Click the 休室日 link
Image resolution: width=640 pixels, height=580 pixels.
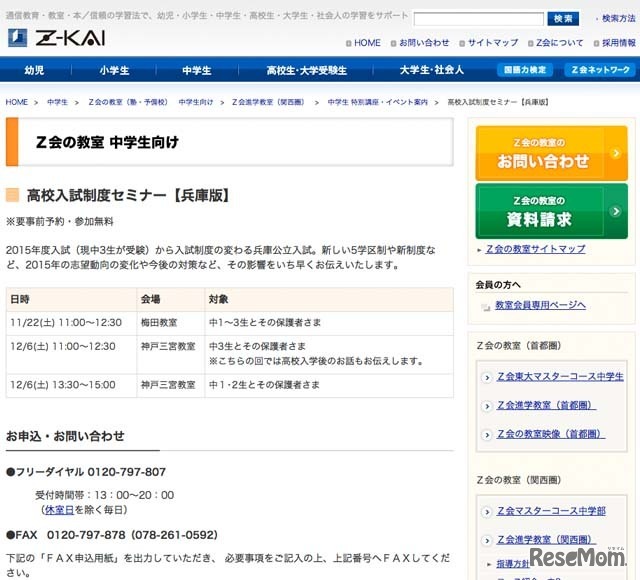[59, 510]
